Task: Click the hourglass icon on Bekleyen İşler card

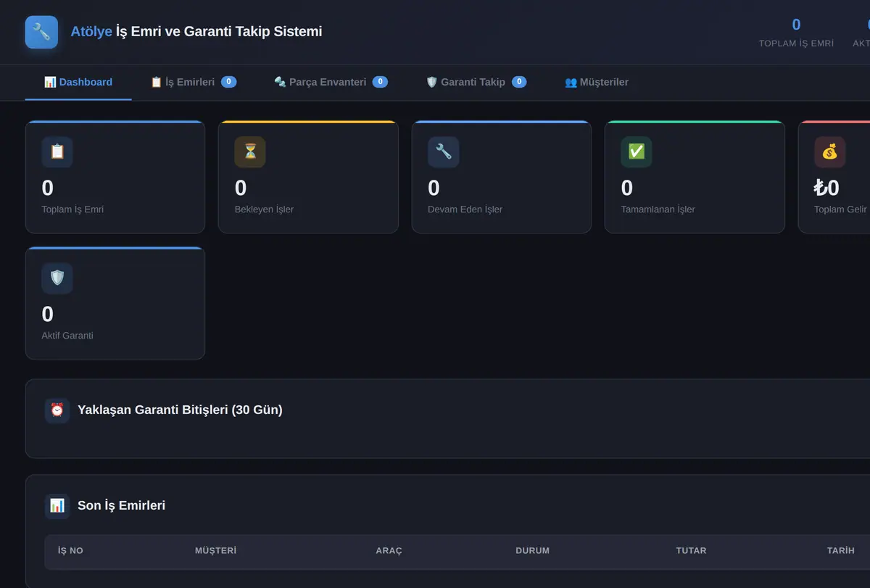Action: pos(250,152)
